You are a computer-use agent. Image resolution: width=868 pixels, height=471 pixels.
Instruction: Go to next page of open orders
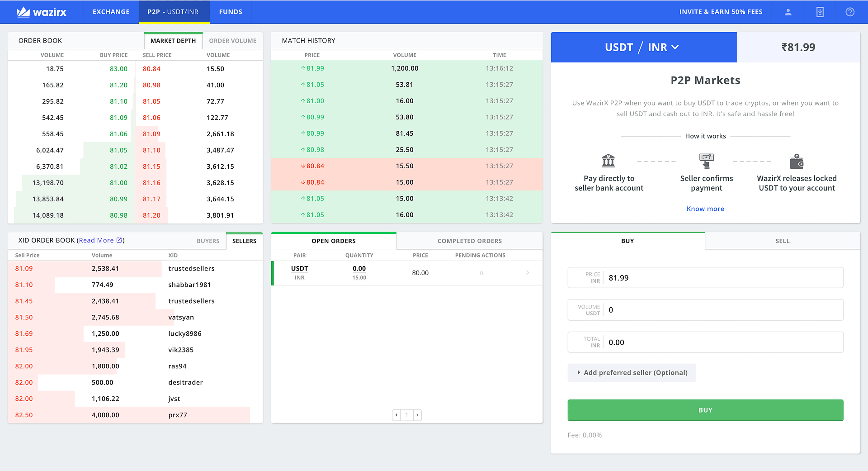417,415
